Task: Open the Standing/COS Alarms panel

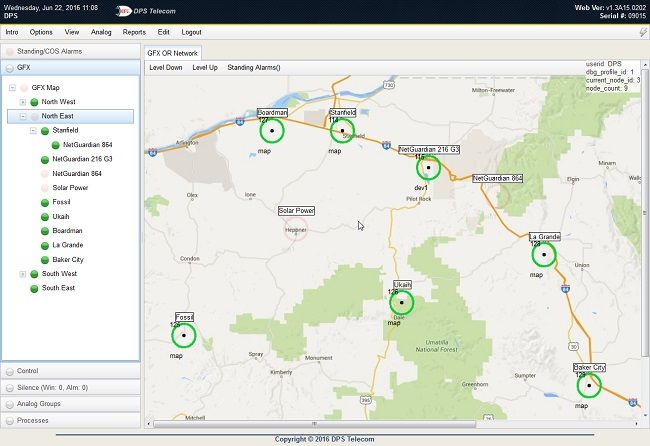Action: coord(70,51)
